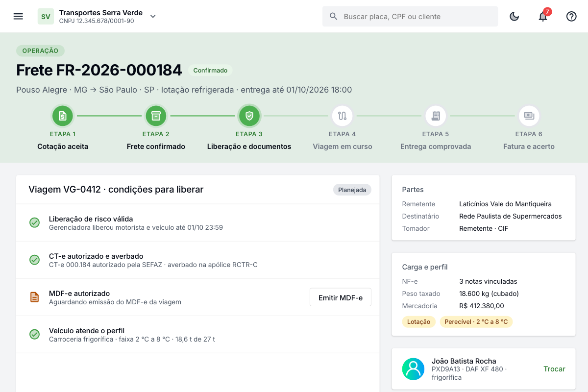Viewport: 588px width, 392px height.
Task: Click the Etapa 3 shield check icon
Action: click(x=249, y=116)
